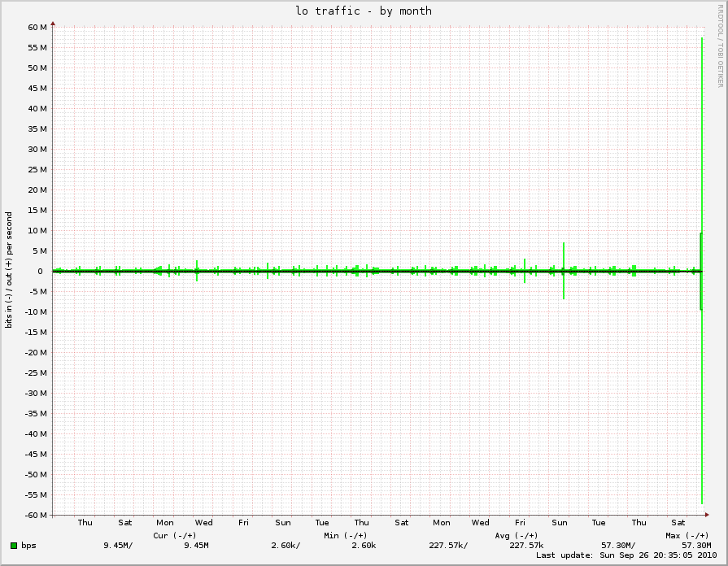Click the "-5 M" y-axis label
728x566 pixels.
point(37,292)
